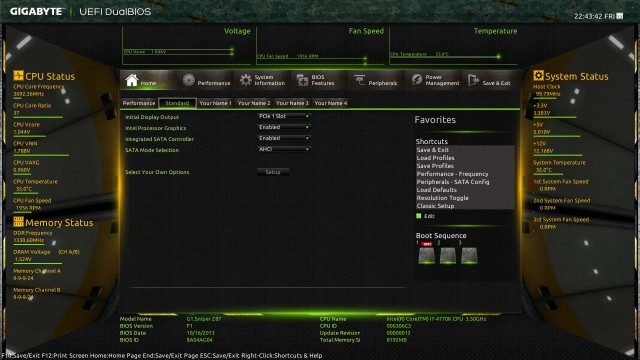Click the Peripherals device icon
The image size is (640, 360).
360,80
